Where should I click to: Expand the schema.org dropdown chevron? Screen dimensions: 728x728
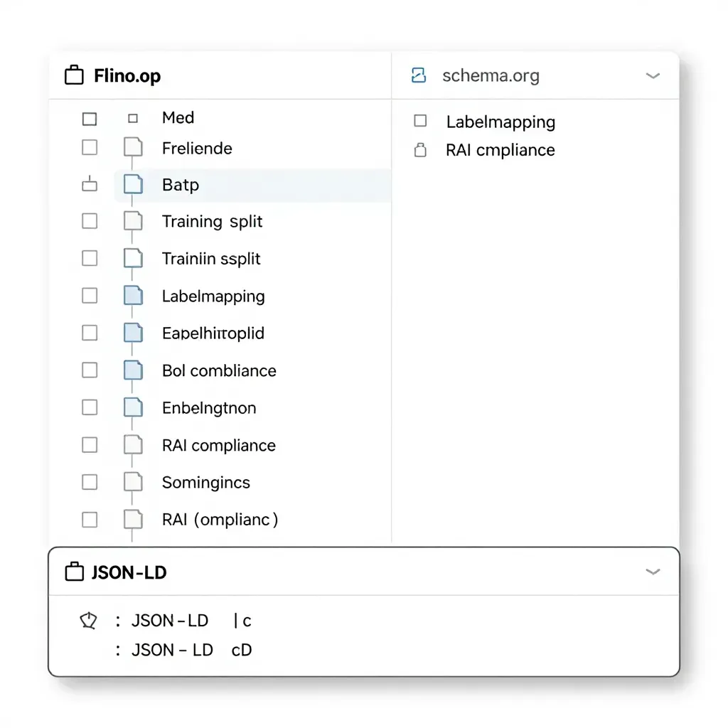coord(652,75)
